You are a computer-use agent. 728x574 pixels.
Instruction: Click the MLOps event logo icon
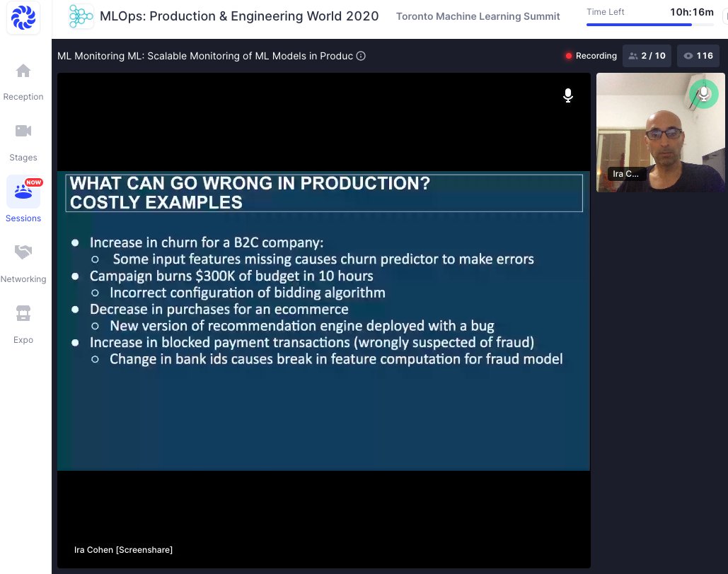pyautogui.click(x=81, y=16)
